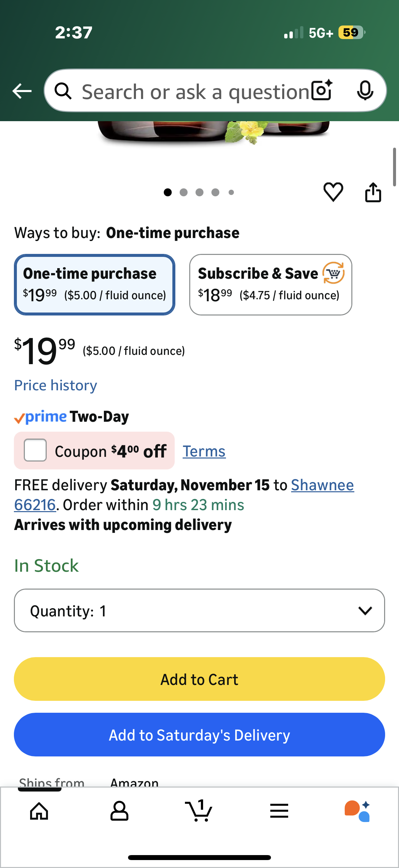The width and height of the screenshot is (399, 868).
Task: Click Add to Saturday's Delivery button
Action: pyautogui.click(x=199, y=735)
